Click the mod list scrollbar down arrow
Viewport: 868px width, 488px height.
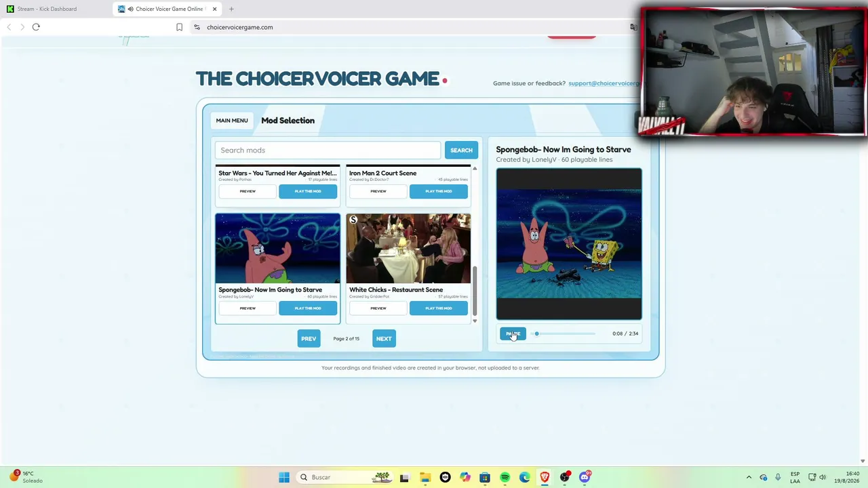(x=475, y=321)
